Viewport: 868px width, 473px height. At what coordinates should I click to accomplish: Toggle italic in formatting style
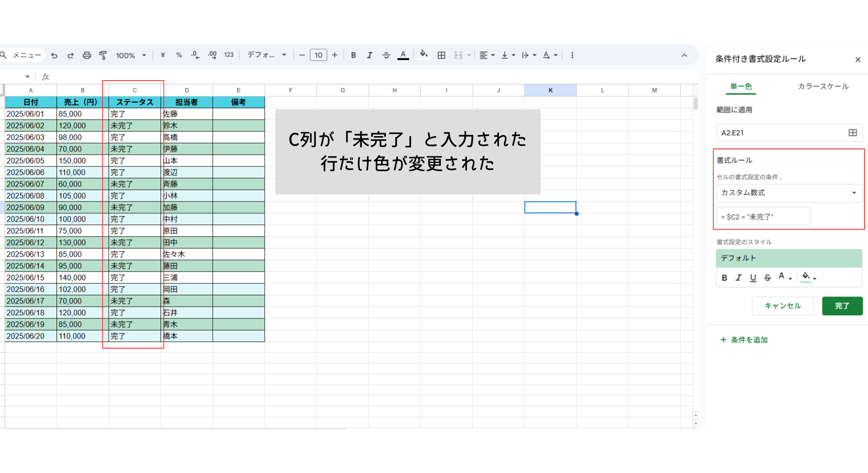(x=739, y=278)
